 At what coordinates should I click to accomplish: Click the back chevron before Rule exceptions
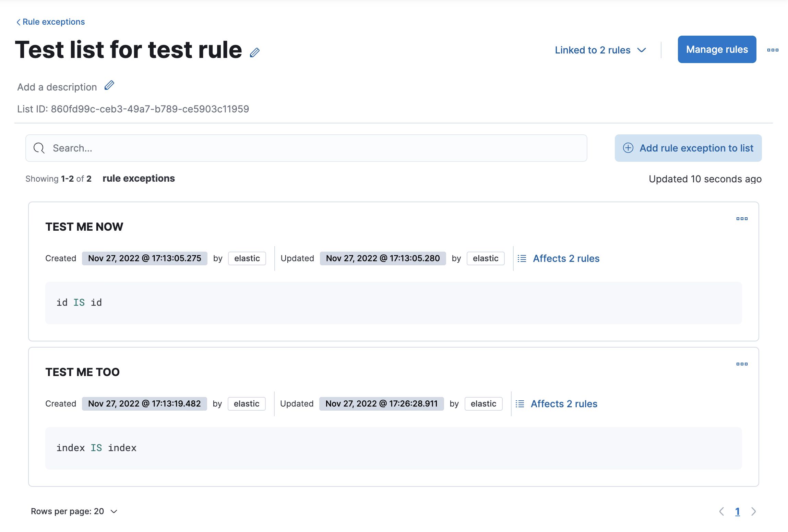click(18, 22)
